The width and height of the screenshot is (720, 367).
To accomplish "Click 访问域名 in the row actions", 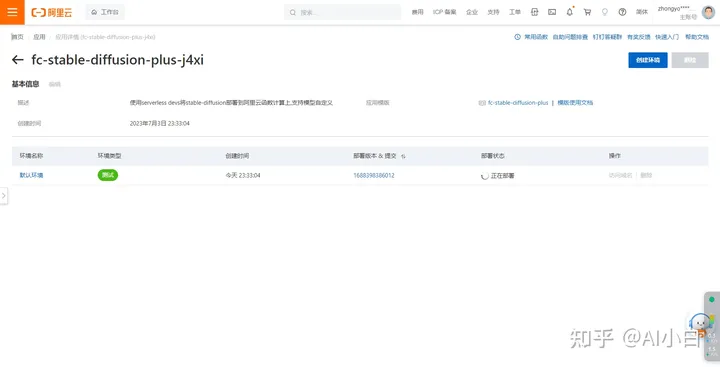I will pos(620,175).
